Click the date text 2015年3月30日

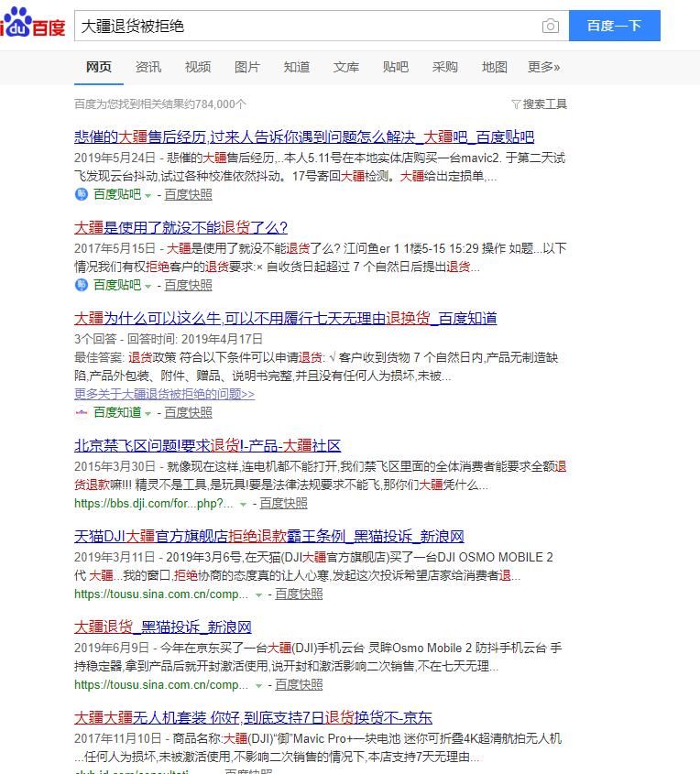tap(115, 466)
